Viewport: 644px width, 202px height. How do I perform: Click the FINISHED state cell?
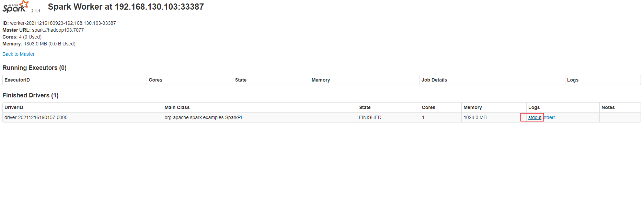[370, 117]
